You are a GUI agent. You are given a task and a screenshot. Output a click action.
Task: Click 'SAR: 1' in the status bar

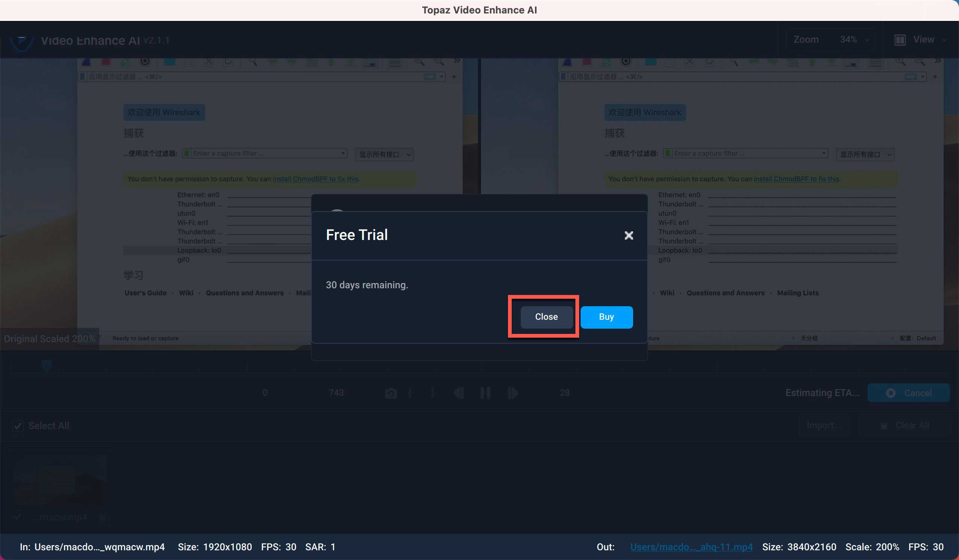(320, 547)
